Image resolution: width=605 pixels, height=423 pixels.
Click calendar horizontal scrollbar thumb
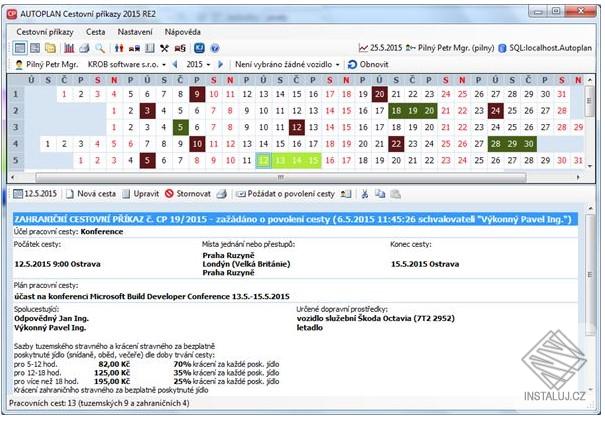point(281,177)
